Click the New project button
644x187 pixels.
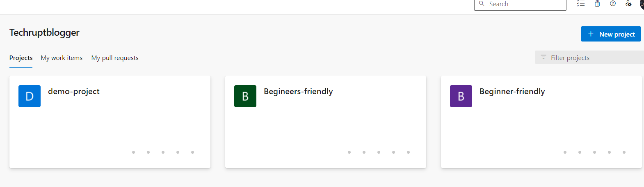611,34
